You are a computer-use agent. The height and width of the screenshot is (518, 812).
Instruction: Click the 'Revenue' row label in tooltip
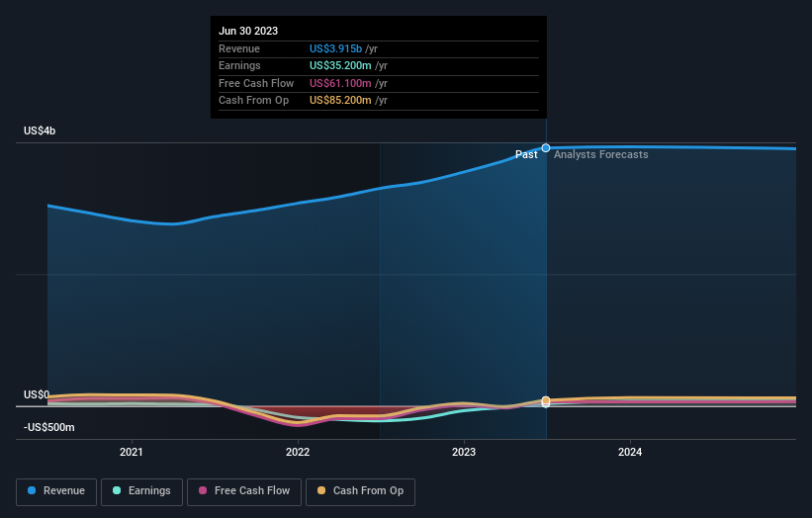[239, 48]
